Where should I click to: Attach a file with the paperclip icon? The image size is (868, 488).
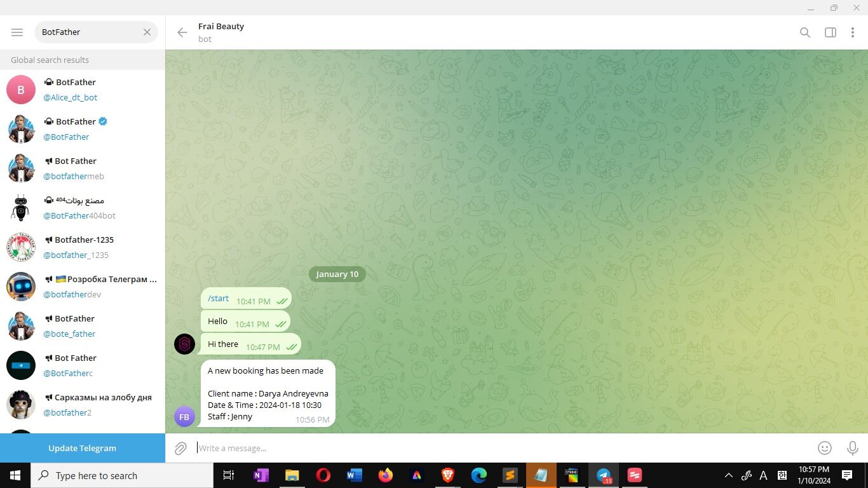tap(180, 448)
